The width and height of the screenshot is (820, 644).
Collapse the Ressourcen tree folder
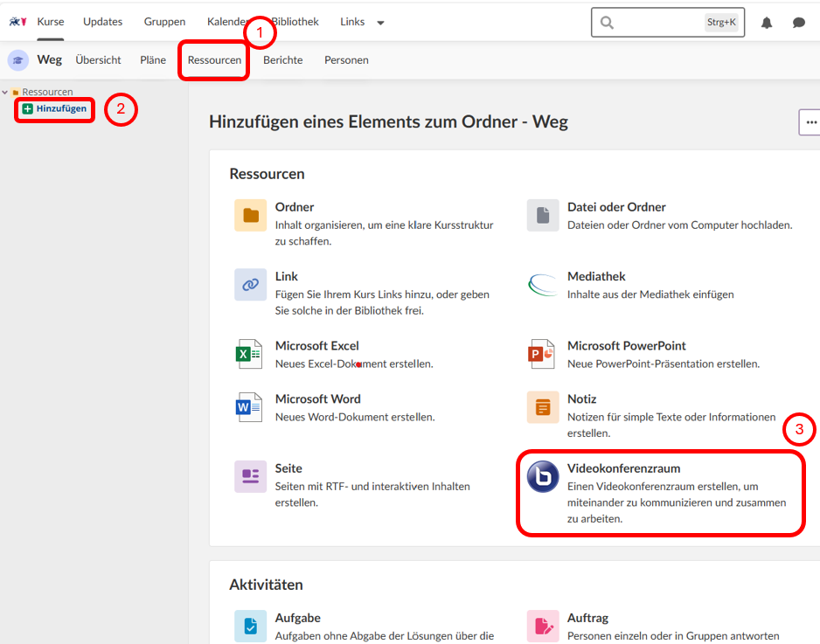tap(5, 92)
